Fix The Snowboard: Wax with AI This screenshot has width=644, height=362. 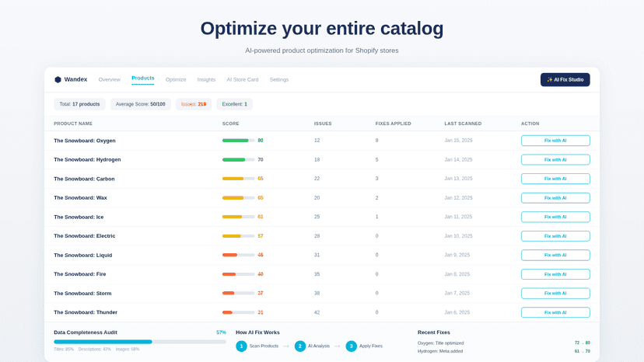coord(555,198)
